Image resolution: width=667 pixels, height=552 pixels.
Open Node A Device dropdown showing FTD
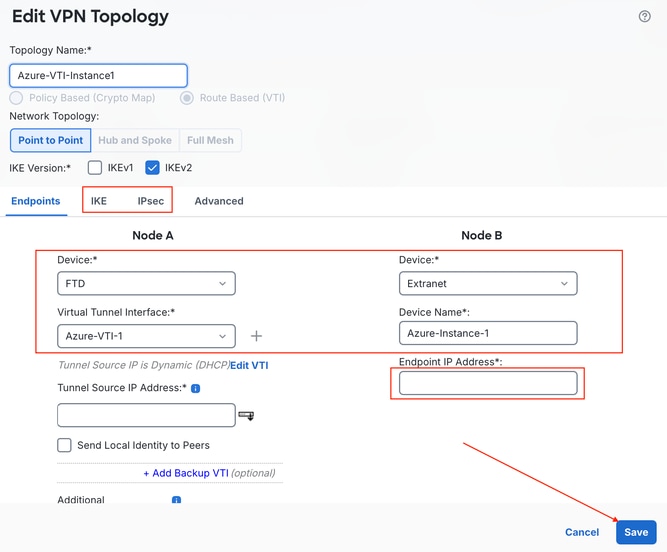point(146,283)
